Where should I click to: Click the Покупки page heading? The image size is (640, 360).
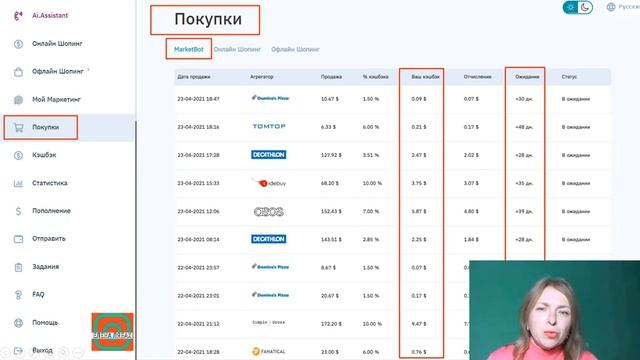pyautogui.click(x=208, y=19)
